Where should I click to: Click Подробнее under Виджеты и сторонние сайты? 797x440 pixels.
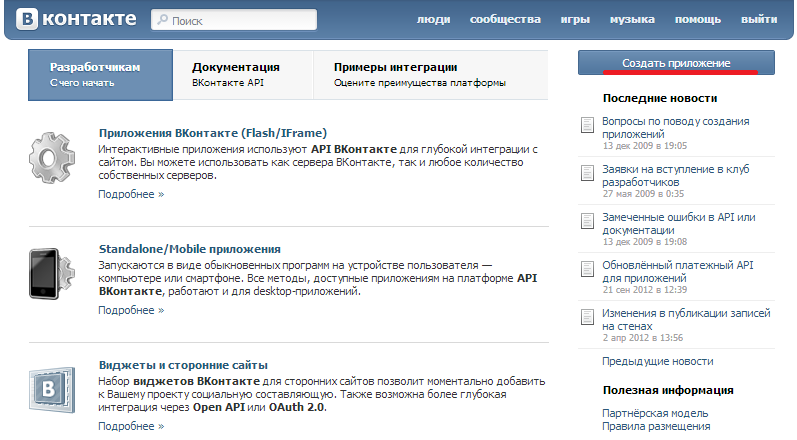click(131, 426)
